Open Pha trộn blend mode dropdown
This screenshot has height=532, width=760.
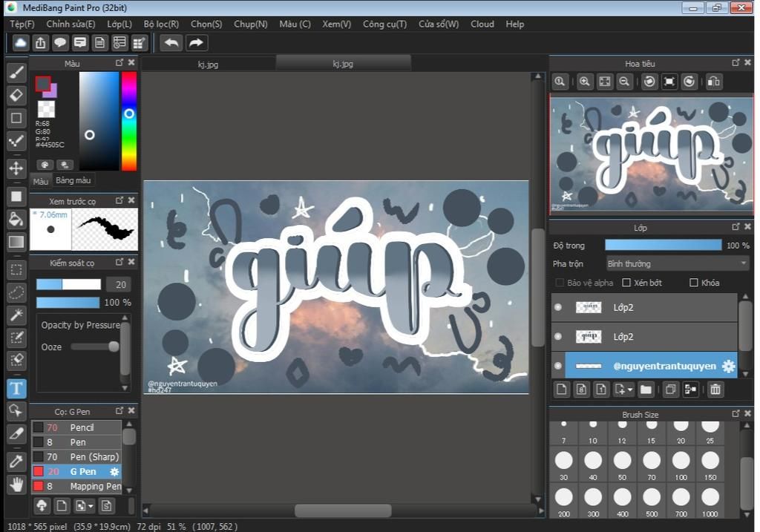click(x=677, y=264)
